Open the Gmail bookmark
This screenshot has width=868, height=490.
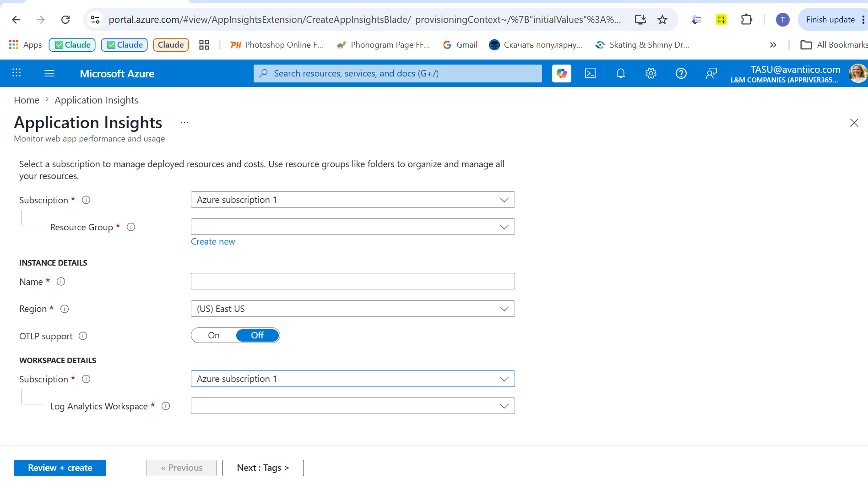pos(460,44)
